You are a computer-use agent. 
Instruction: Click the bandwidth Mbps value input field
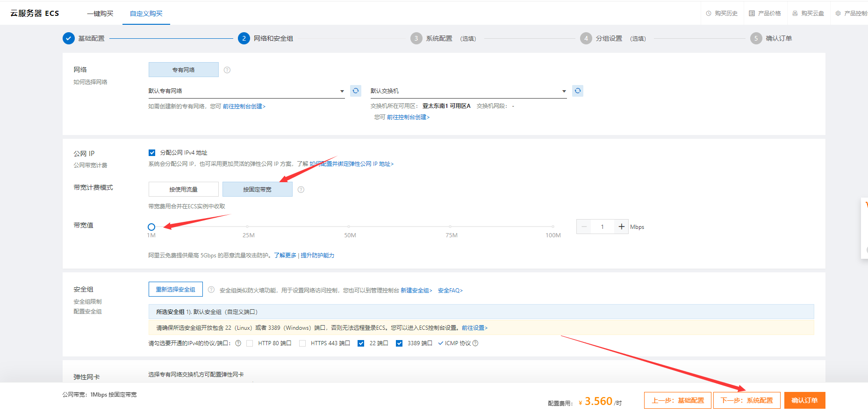pyautogui.click(x=603, y=227)
